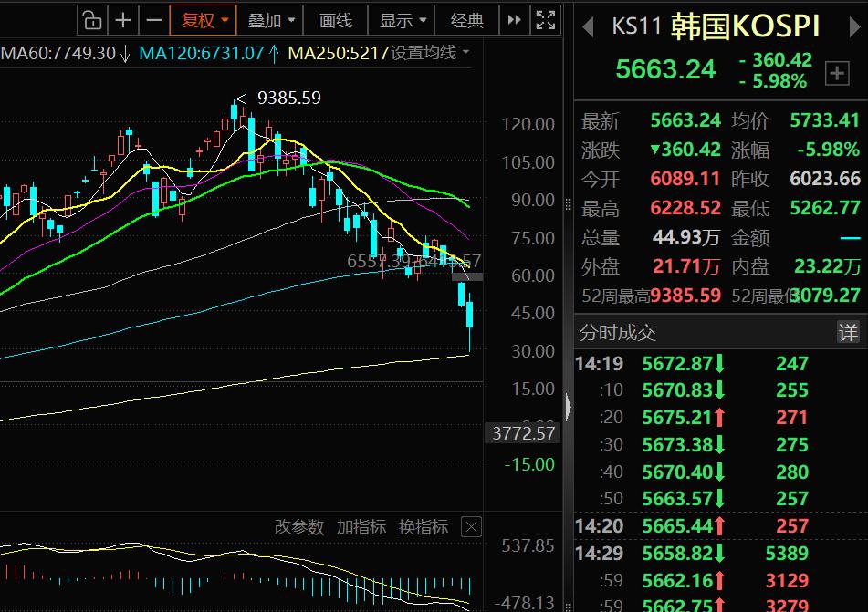
Task: Click the 537.85 indicator axis value
Action: pyautogui.click(x=528, y=545)
